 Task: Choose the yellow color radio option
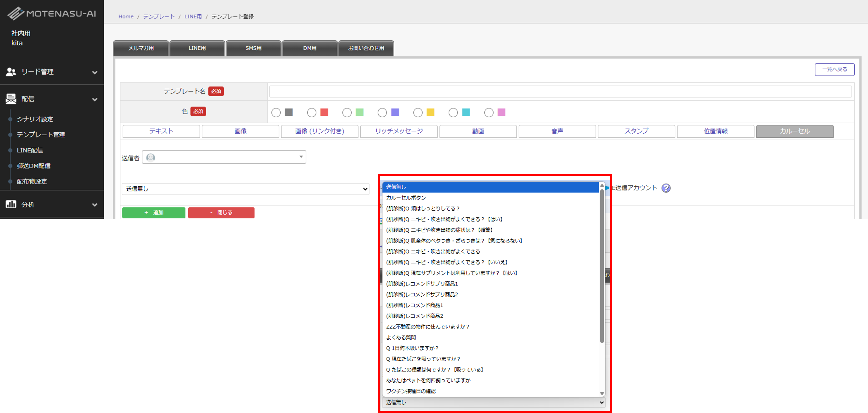[418, 113]
